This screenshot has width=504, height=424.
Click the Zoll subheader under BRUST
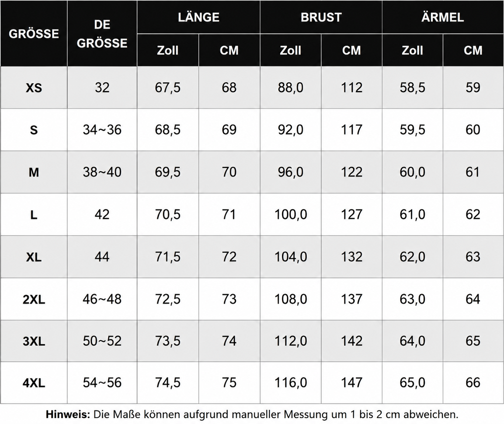[x=291, y=50]
